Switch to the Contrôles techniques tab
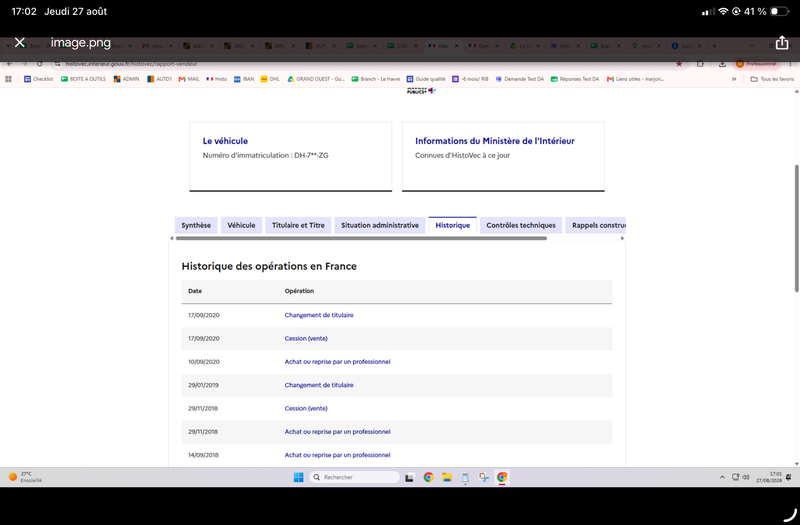The width and height of the screenshot is (800, 525). [x=521, y=225]
